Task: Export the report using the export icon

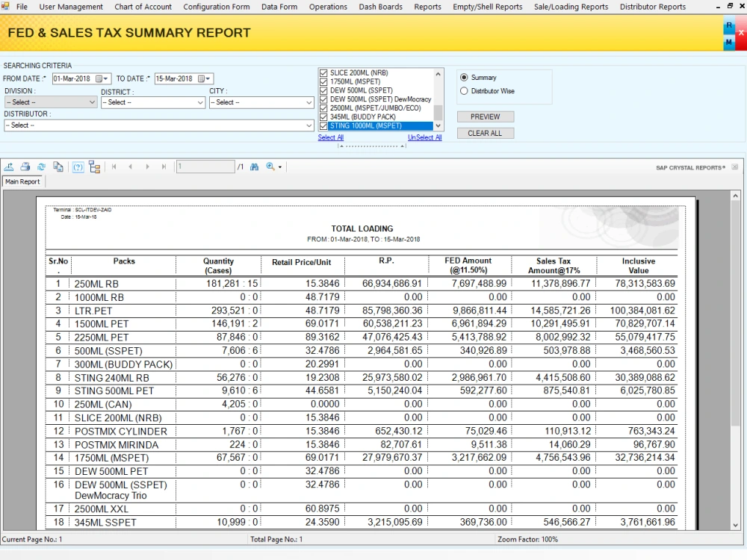Action: click(x=8, y=167)
